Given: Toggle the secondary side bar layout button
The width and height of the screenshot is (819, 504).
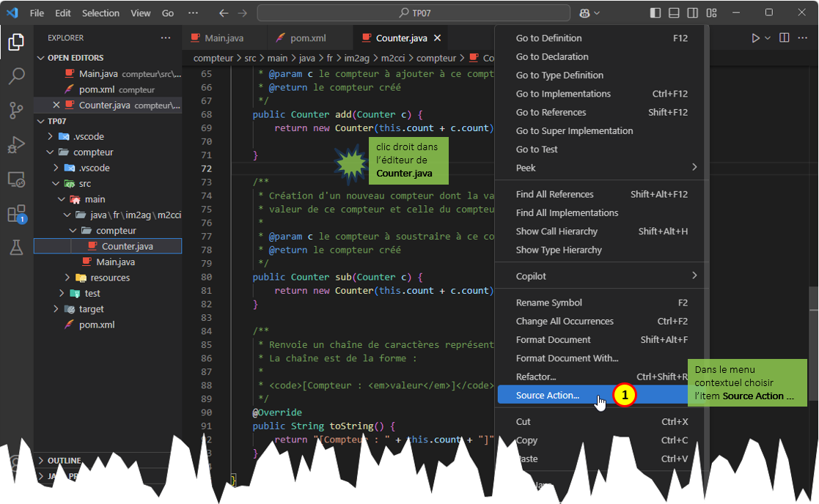Looking at the screenshot, I should point(693,13).
